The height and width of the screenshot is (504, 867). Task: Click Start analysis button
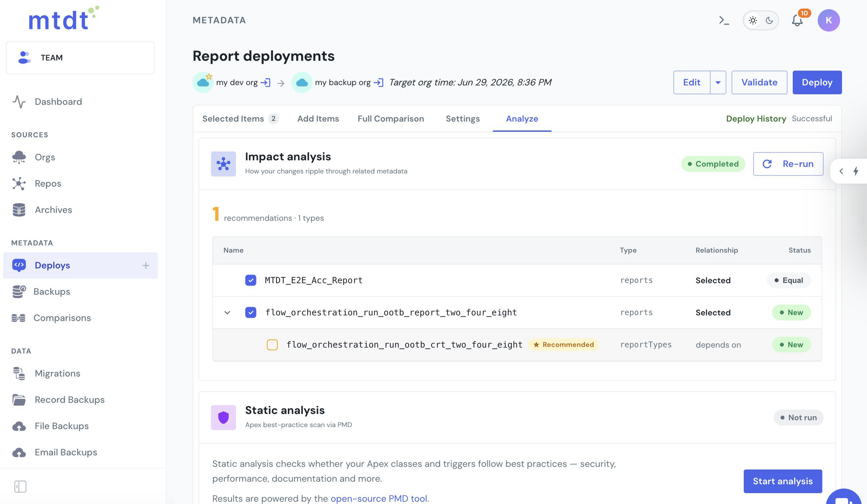pos(783,481)
